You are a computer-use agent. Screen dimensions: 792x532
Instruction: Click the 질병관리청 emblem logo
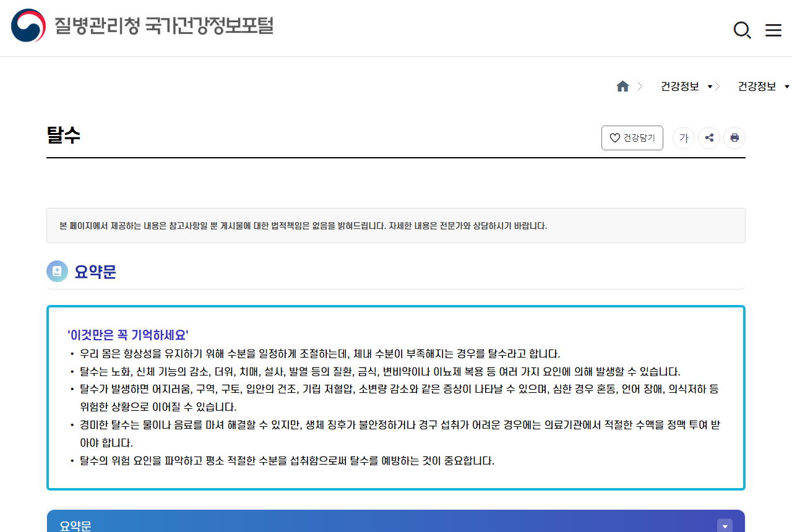(x=28, y=25)
